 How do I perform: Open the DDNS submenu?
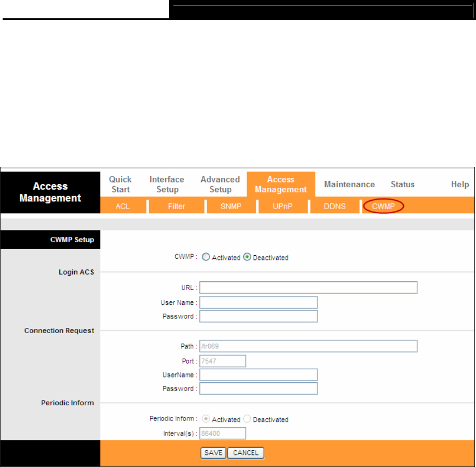pyautogui.click(x=335, y=207)
